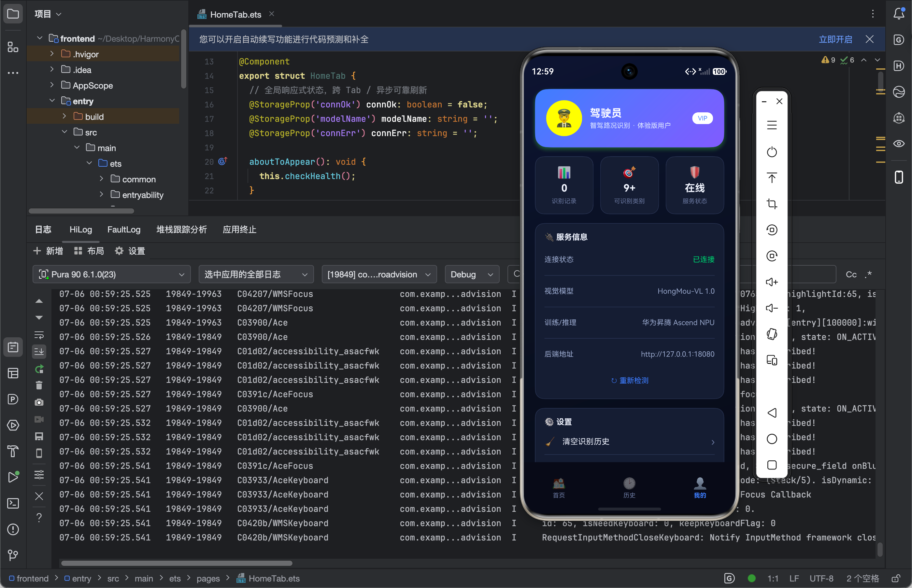
Task: Tap the emulator recent apps square button
Action: click(x=772, y=465)
